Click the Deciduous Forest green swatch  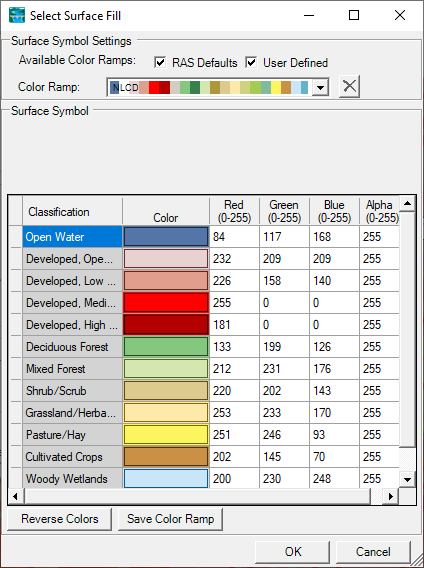click(x=166, y=347)
